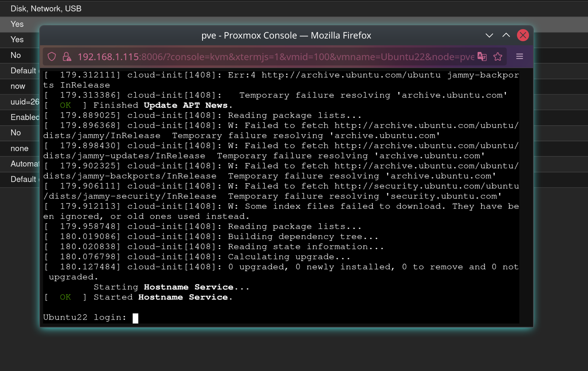The image size is (588, 371).
Task: Click 'Starting Hostname Service...' console line
Action: pyautogui.click(x=171, y=287)
